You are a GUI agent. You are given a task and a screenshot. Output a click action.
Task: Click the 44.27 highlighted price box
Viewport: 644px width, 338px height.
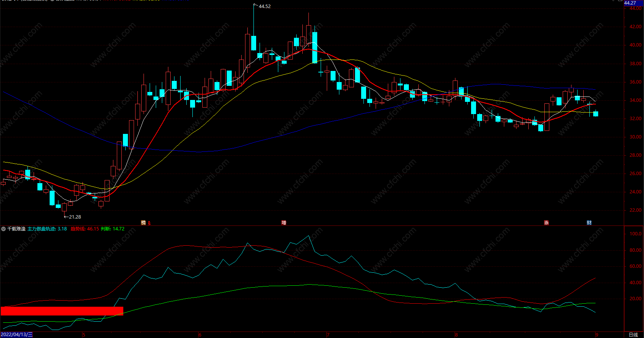tap(634, 3)
